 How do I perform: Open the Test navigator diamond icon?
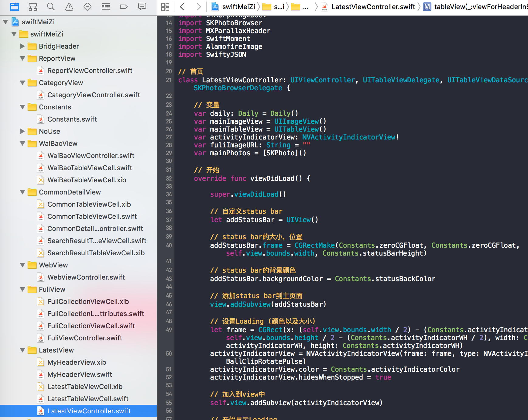[x=87, y=6]
